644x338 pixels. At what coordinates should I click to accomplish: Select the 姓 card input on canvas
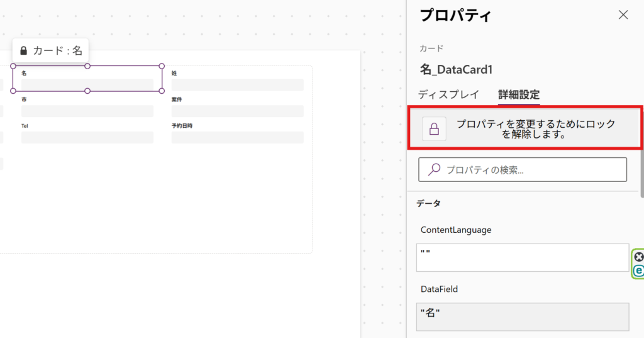(237, 85)
